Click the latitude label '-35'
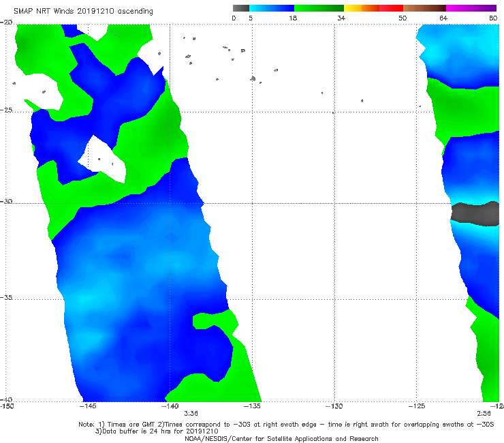 [x=6, y=297]
